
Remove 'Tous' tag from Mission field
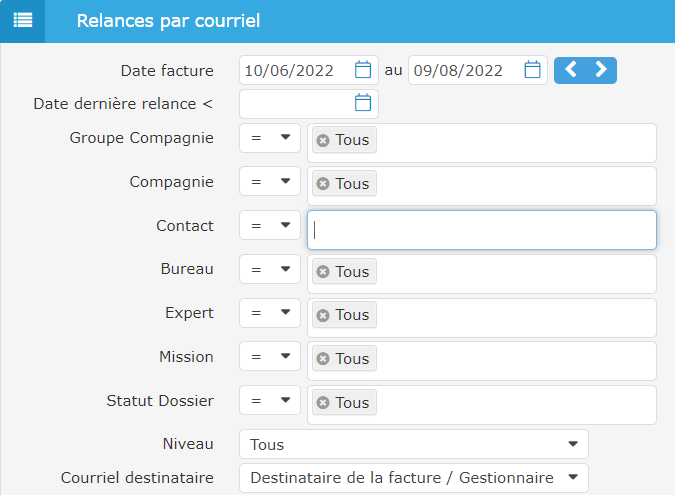[323, 360]
